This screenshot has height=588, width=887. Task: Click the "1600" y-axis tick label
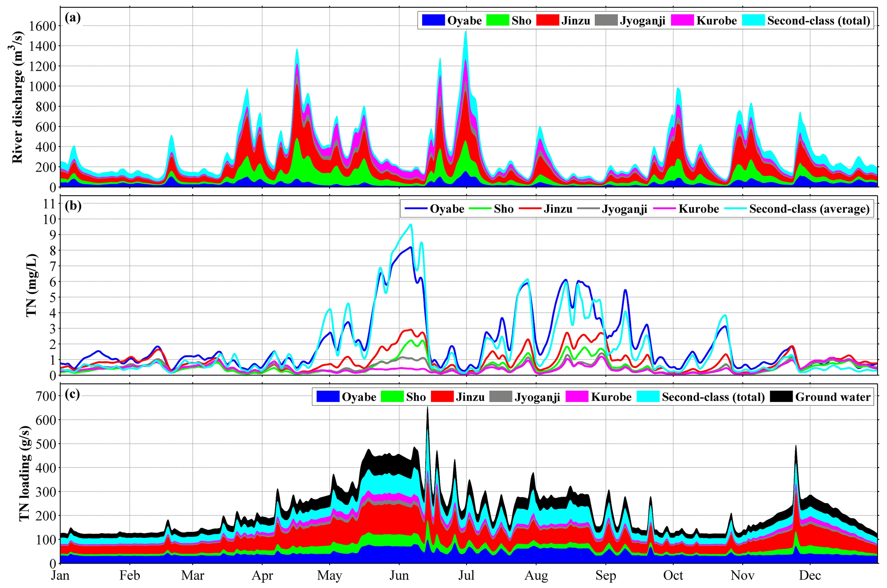tap(43, 26)
